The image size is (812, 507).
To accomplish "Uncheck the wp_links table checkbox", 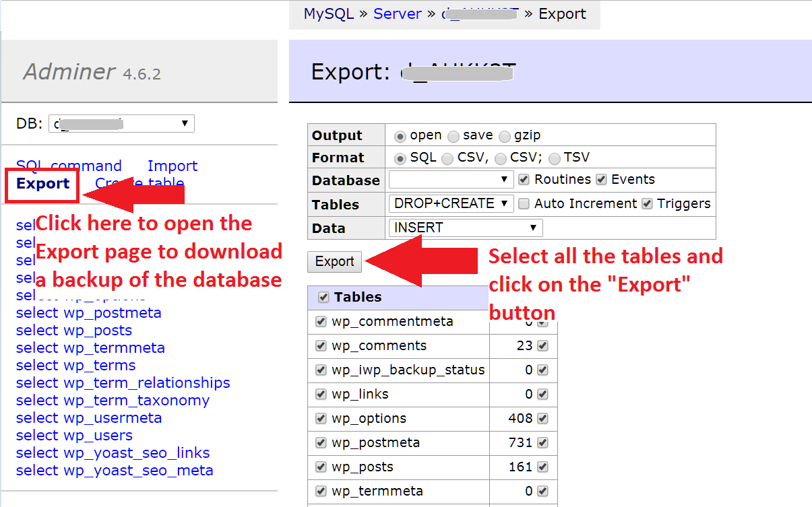I will (x=321, y=395).
